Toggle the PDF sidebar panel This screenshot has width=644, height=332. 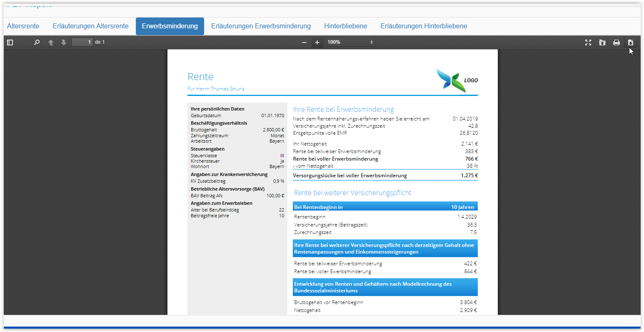click(10, 42)
